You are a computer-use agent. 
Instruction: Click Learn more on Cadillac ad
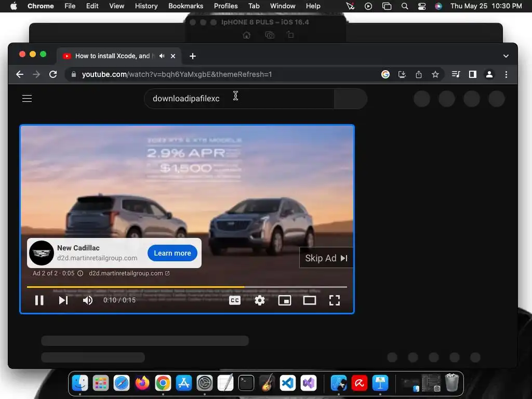point(172,253)
